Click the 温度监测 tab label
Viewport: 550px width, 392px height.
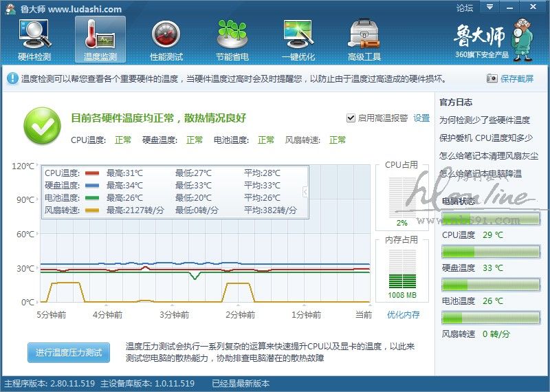(100, 57)
